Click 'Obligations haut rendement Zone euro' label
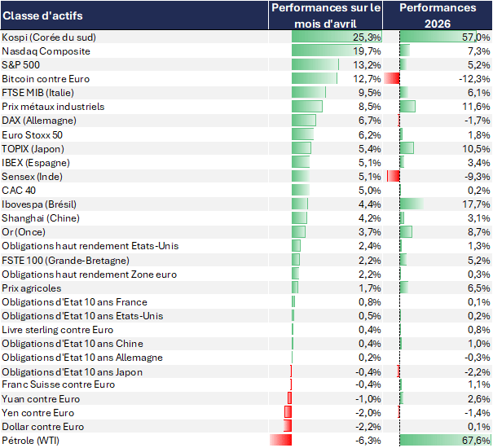493x448 pixels. [90, 275]
